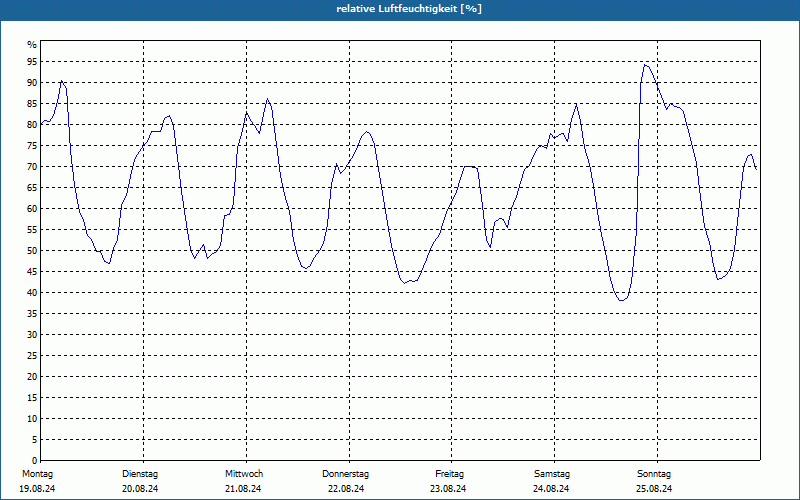Click the Monday morning humidity peak near 90%
This screenshot has height=500, width=800.
tap(62, 81)
